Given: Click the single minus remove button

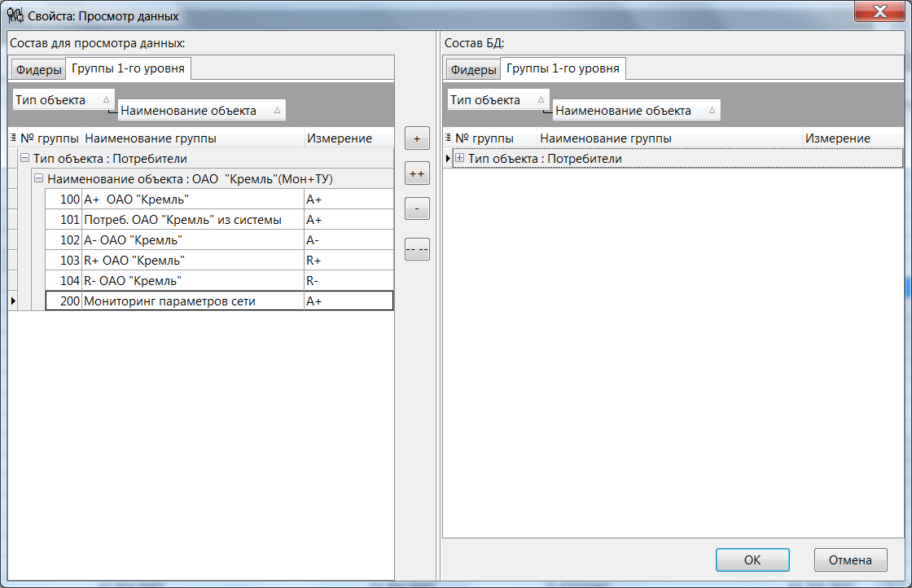Looking at the screenshot, I should [x=417, y=208].
